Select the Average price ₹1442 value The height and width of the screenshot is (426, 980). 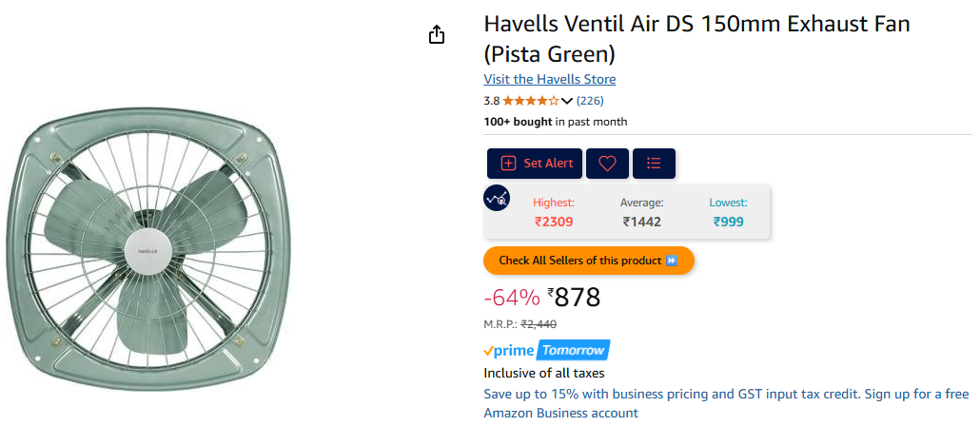pos(641,222)
